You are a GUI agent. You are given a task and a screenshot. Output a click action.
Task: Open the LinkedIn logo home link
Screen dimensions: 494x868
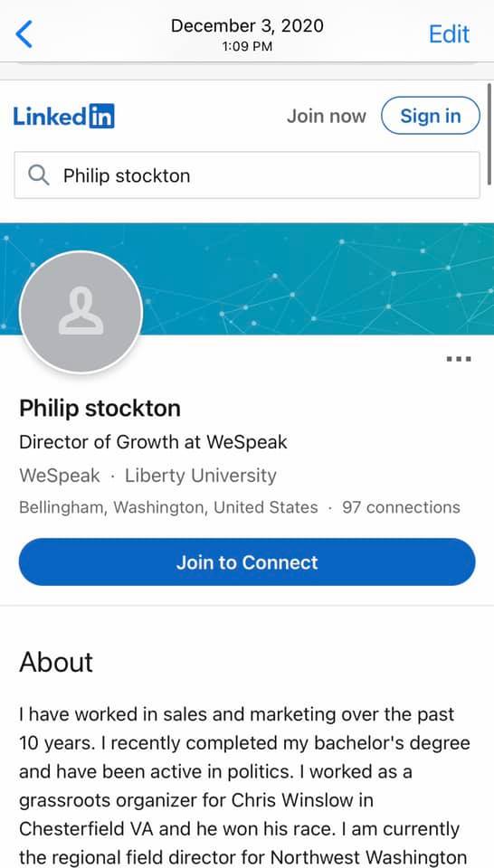coord(63,117)
